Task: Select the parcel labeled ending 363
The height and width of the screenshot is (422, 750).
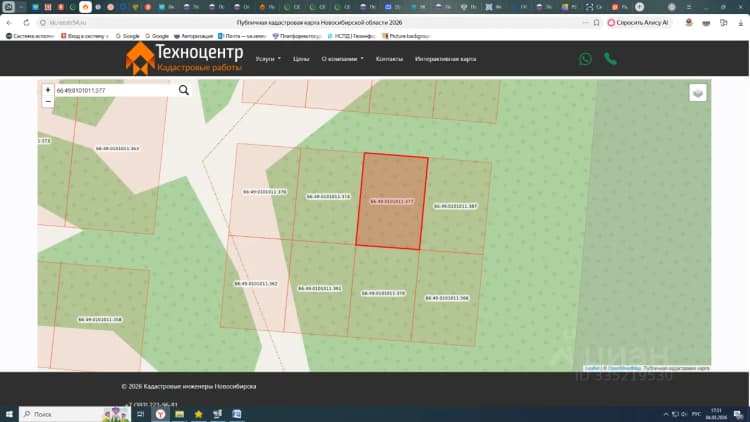Action: 117,149
